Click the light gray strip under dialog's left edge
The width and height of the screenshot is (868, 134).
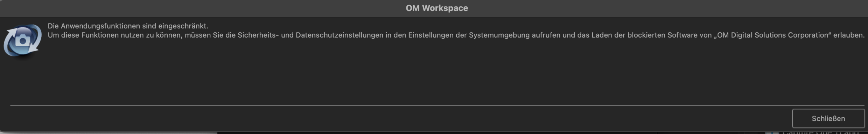[x=108, y=133]
